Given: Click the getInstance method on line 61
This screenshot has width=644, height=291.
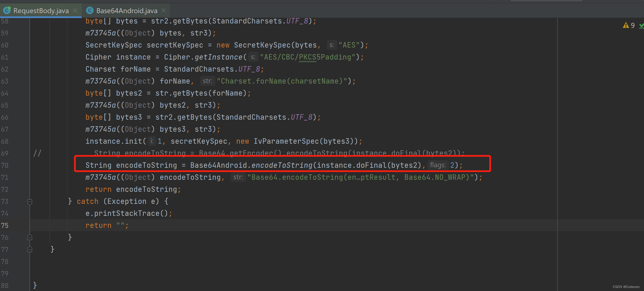Looking at the screenshot, I should [x=218, y=57].
